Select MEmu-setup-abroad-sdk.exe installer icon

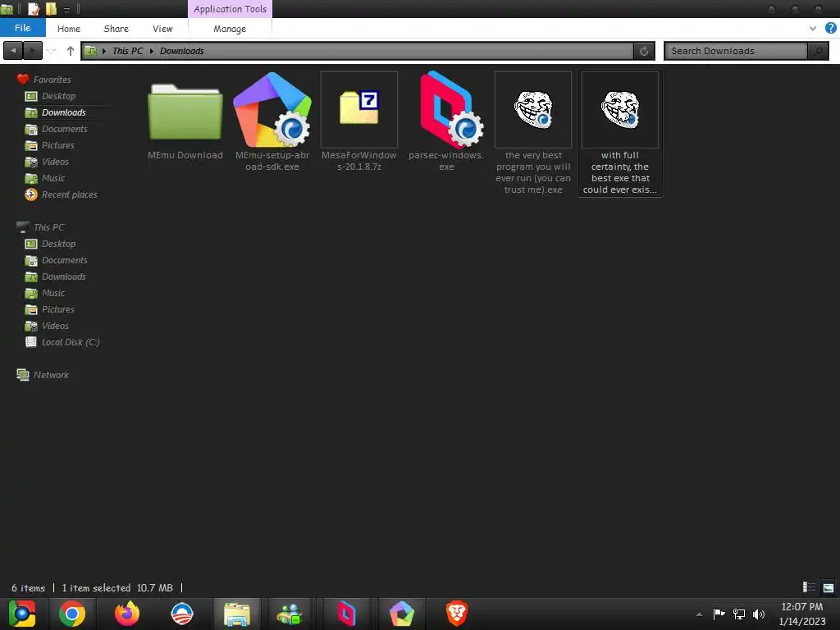click(272, 110)
